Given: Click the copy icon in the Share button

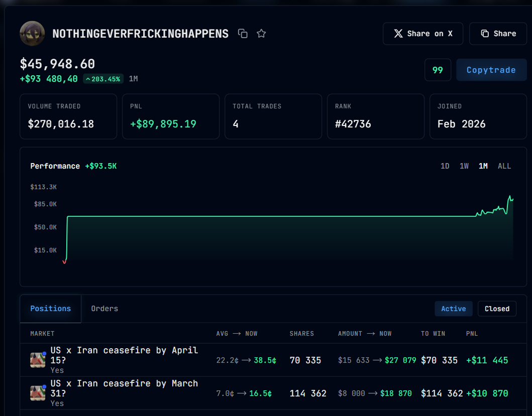Looking at the screenshot, I should (485, 34).
